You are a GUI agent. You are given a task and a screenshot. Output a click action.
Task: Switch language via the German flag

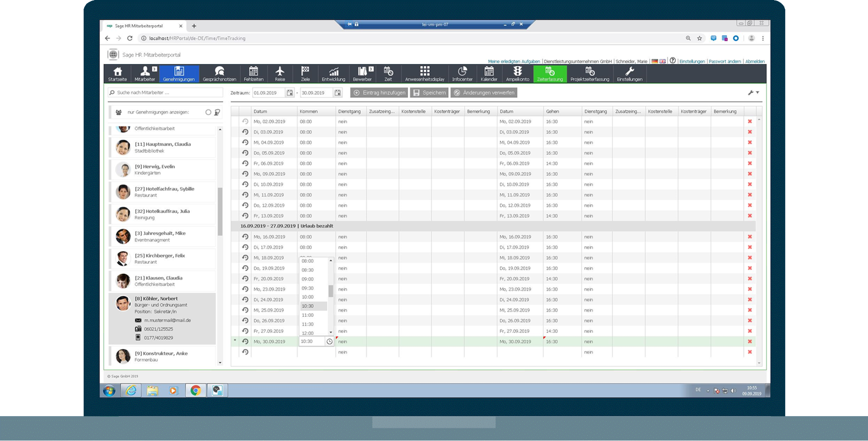click(x=655, y=61)
